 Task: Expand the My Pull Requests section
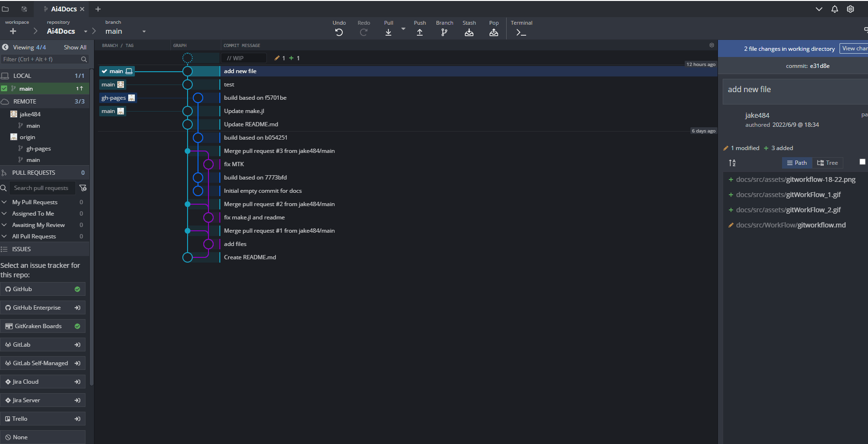[4, 202]
